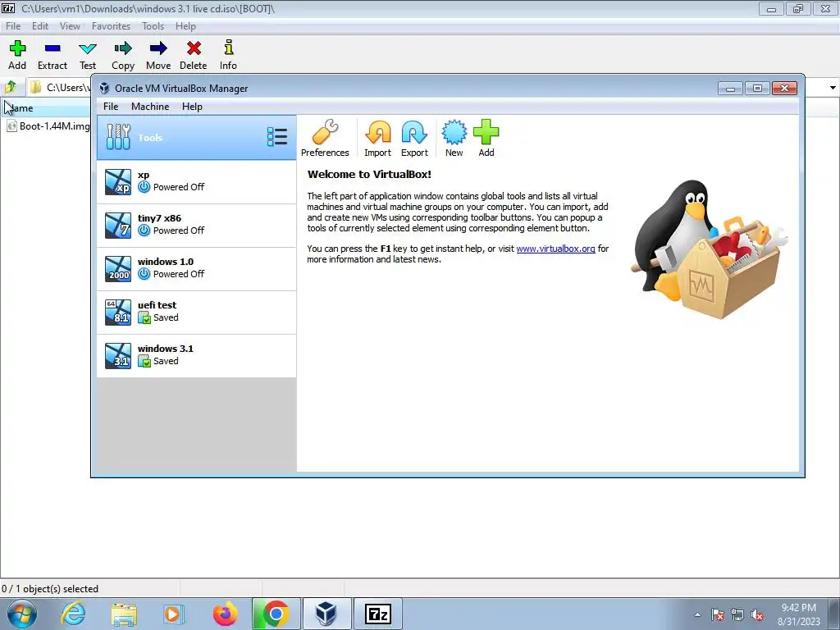Go up one folder level in 7-Zip
Viewport: 840px width, 630px height.
11,87
